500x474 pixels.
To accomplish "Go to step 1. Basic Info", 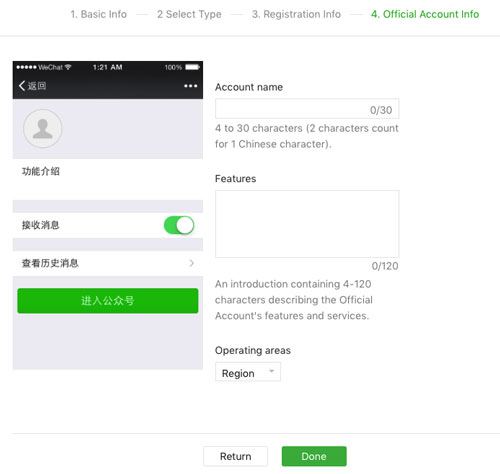I will (x=99, y=14).
